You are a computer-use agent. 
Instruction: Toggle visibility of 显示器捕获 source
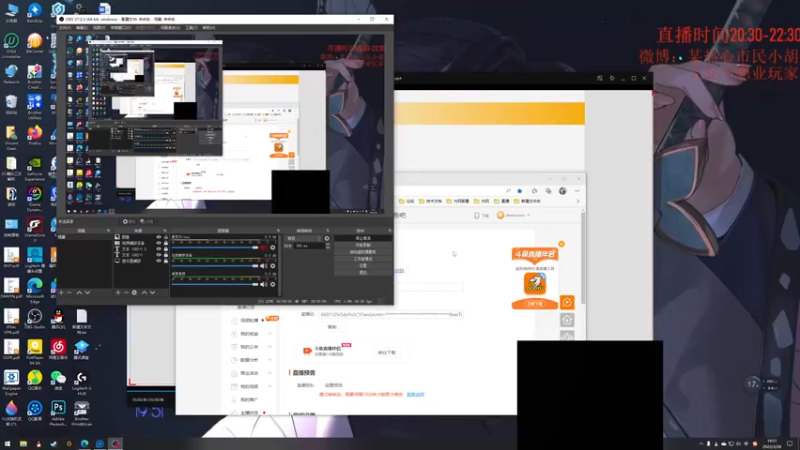pos(159,261)
